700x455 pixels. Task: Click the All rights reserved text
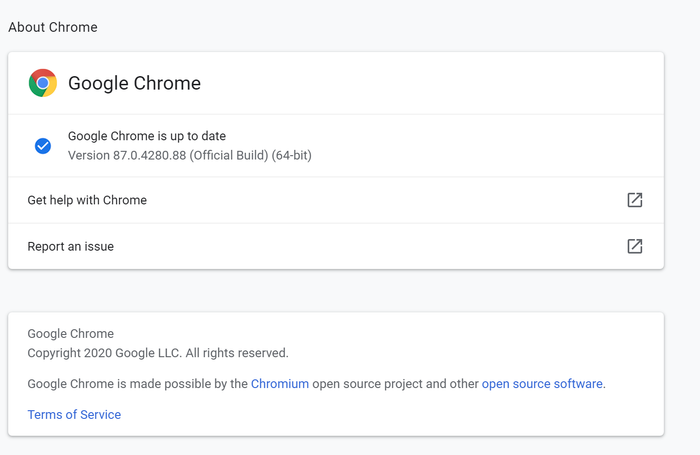click(237, 353)
